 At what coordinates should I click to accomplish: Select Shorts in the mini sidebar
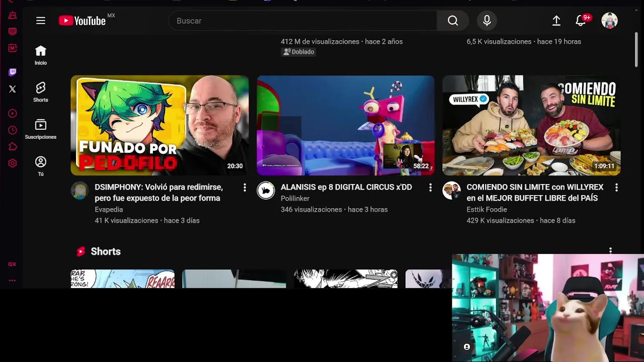(x=41, y=93)
